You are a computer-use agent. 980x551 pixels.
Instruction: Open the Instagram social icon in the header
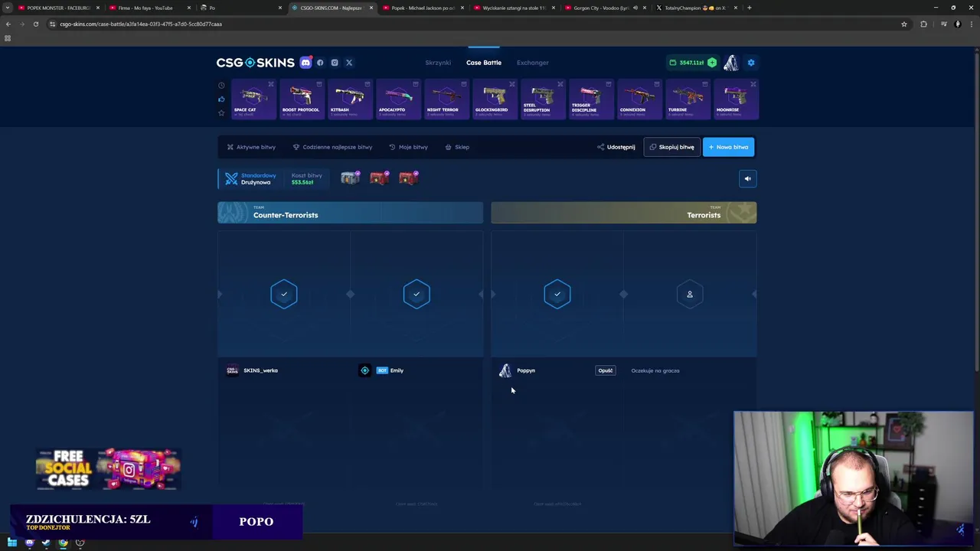335,63
